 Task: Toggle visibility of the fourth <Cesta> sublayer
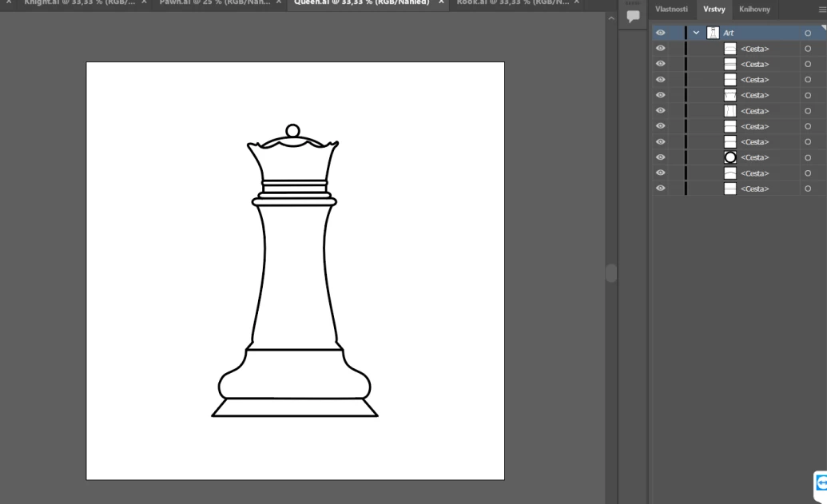(x=660, y=94)
